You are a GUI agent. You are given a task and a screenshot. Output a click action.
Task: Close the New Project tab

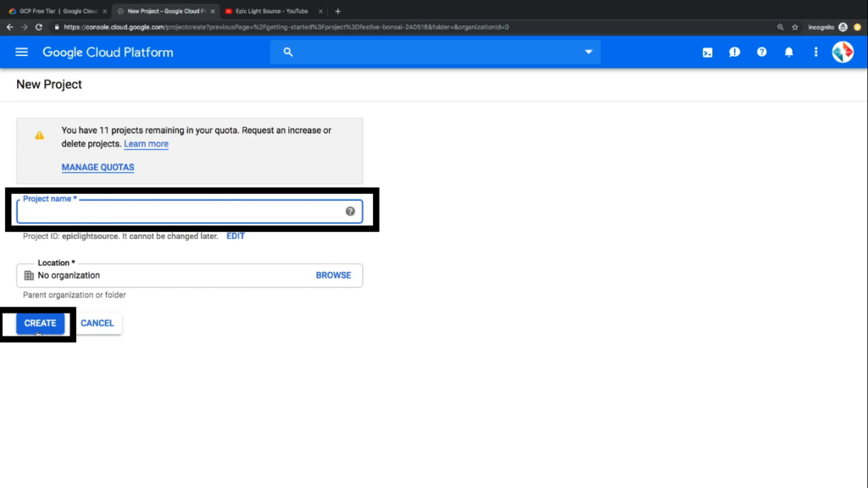[x=213, y=11]
